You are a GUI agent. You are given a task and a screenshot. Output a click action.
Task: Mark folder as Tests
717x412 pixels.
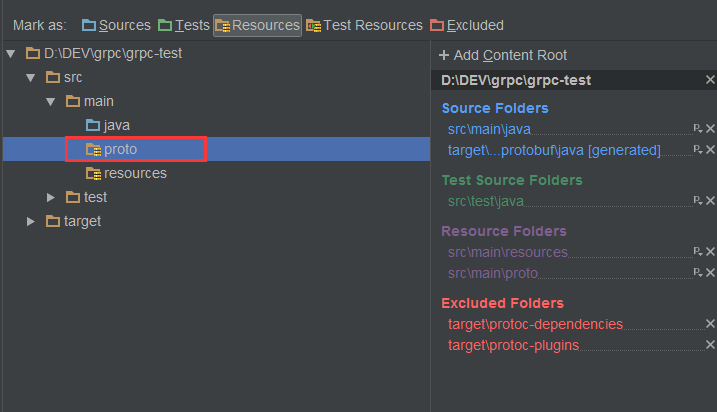tap(183, 25)
